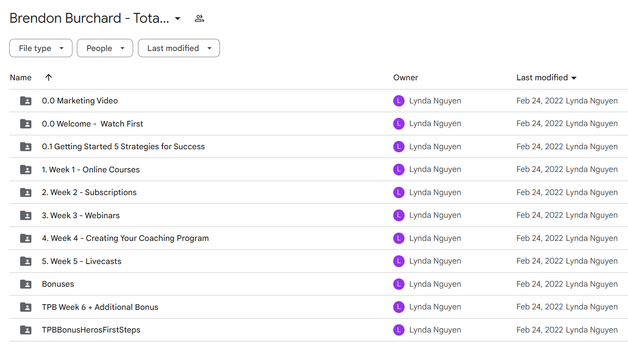The image size is (628, 364).
Task: Click owner name Lynda Nguyen in Week 3 row
Action: pos(435,216)
